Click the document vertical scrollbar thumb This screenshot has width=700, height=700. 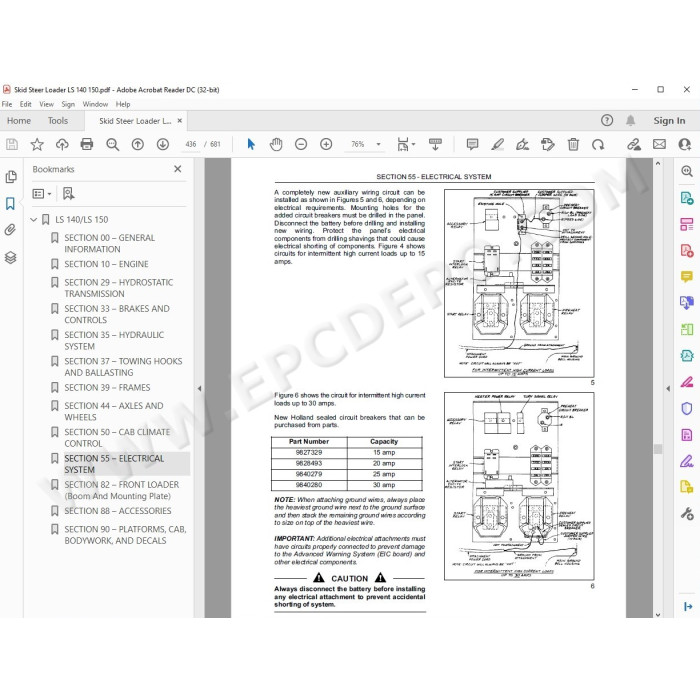coord(658,449)
